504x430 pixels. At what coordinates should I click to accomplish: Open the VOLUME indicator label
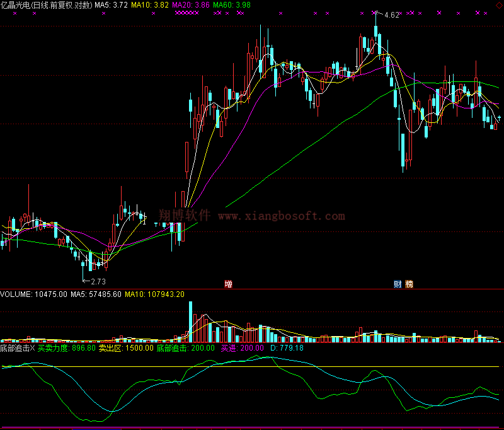pyautogui.click(x=17, y=294)
